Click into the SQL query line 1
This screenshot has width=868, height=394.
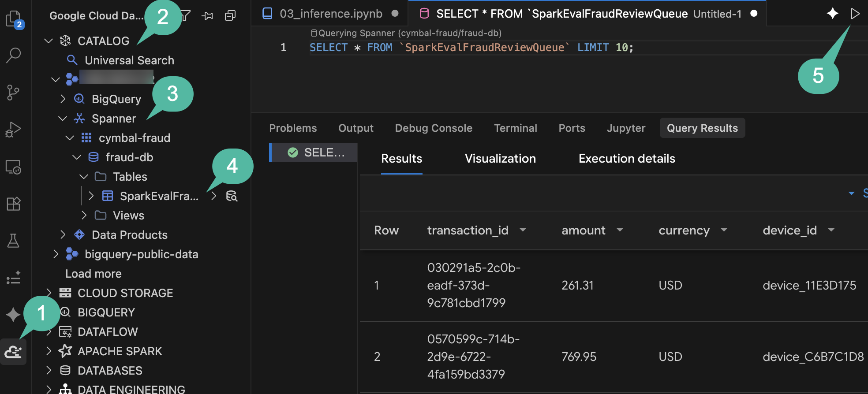click(x=471, y=48)
